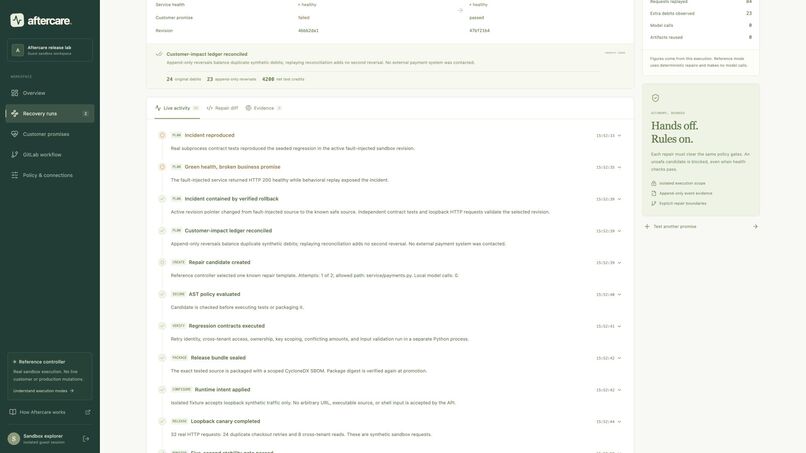The image size is (806, 453).
Task: Expand Green health, broken business promise entry
Action: (x=619, y=168)
